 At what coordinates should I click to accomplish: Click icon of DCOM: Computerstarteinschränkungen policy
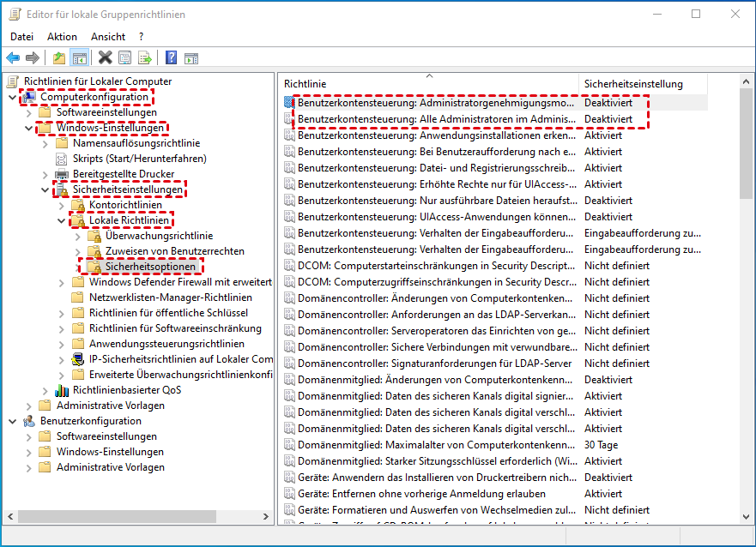point(289,265)
